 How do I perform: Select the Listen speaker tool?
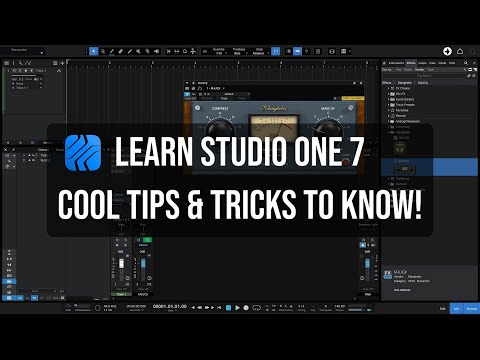[157, 51]
